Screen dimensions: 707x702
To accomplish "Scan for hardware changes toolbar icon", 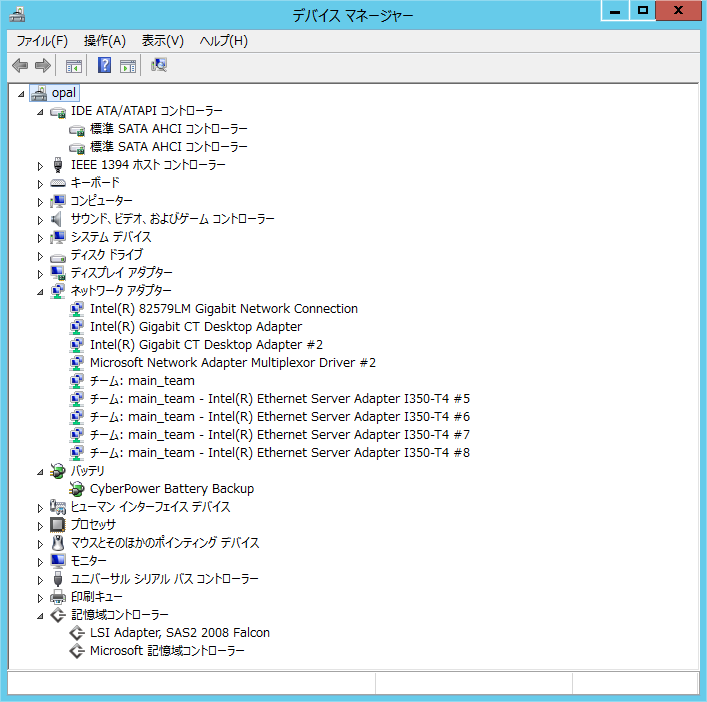I will coord(159,65).
